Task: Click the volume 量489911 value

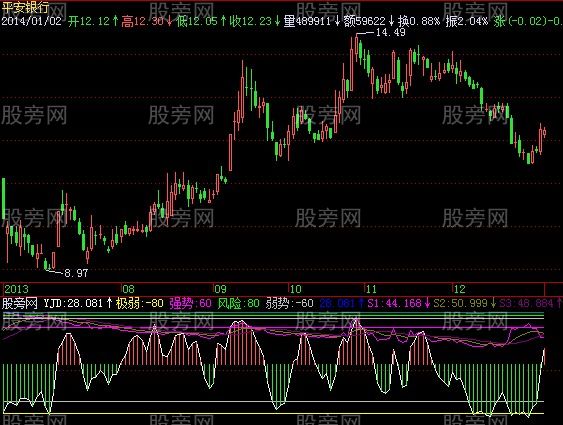Action: [x=307, y=21]
